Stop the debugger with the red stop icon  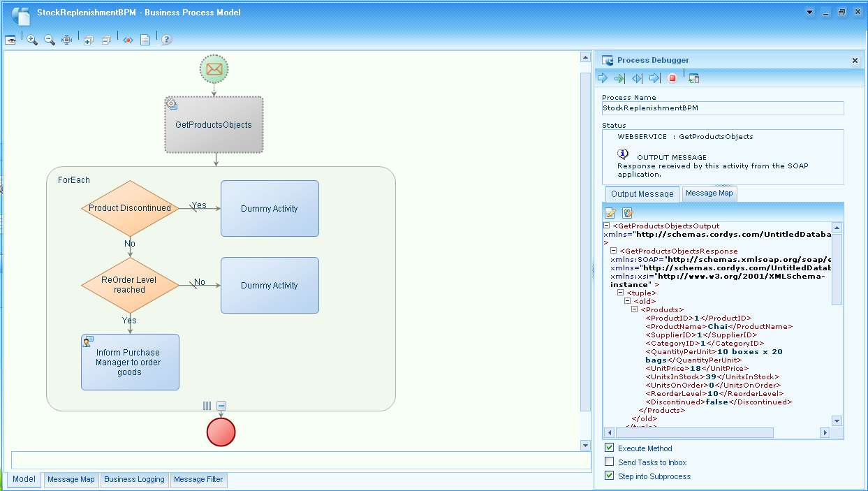(671, 78)
